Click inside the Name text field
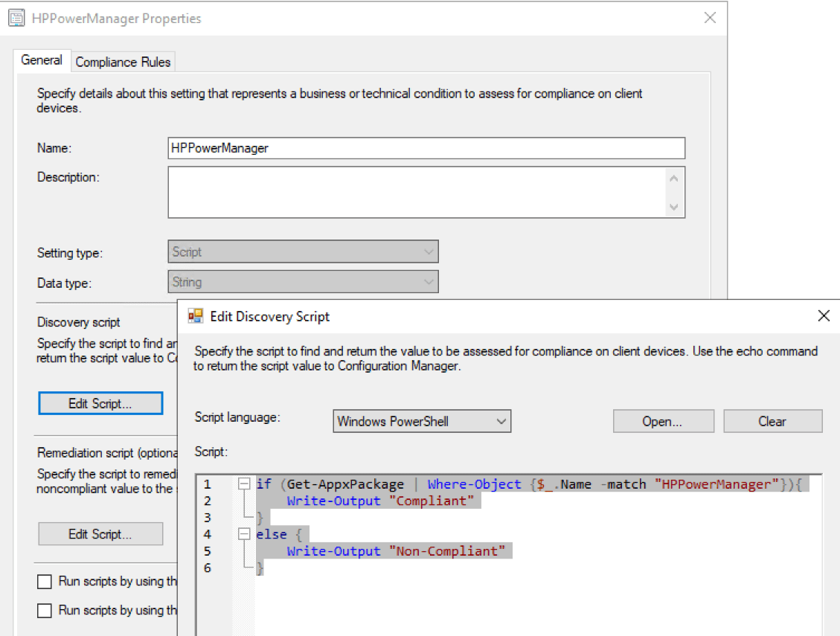This screenshot has width=840, height=636. click(x=424, y=148)
